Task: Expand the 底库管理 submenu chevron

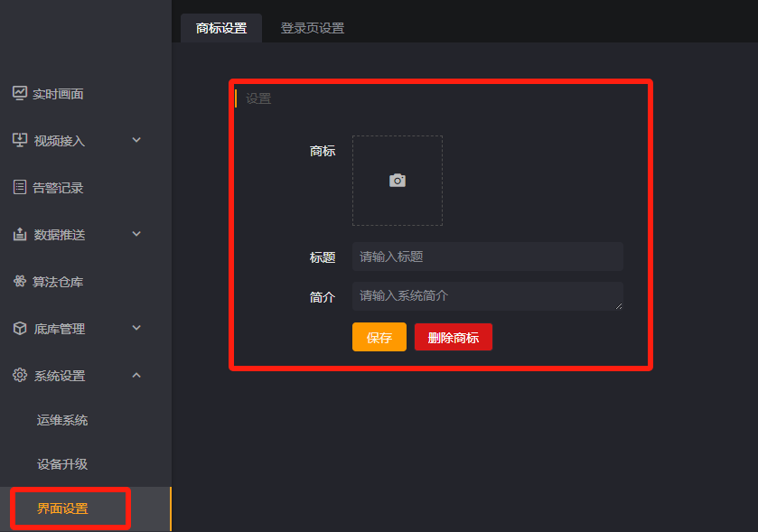Action: coord(136,328)
